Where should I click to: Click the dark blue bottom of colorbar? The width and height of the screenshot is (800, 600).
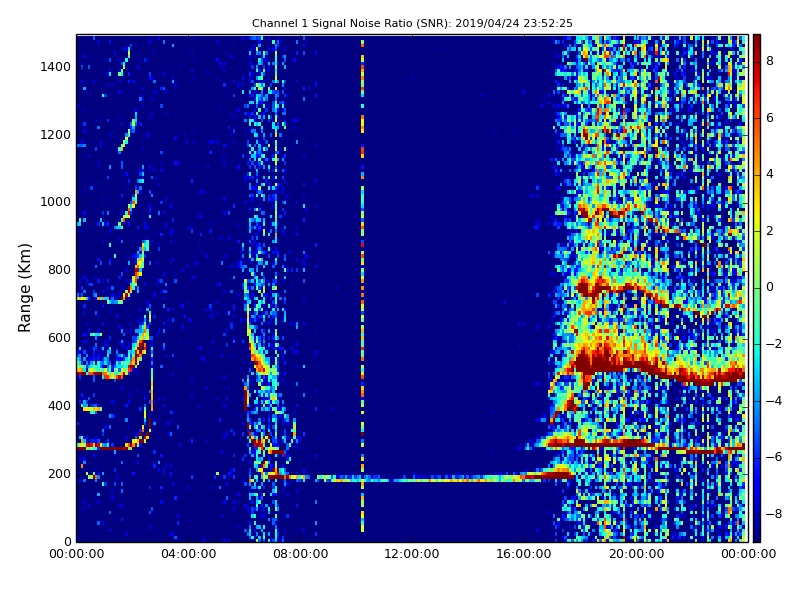[x=757, y=533]
